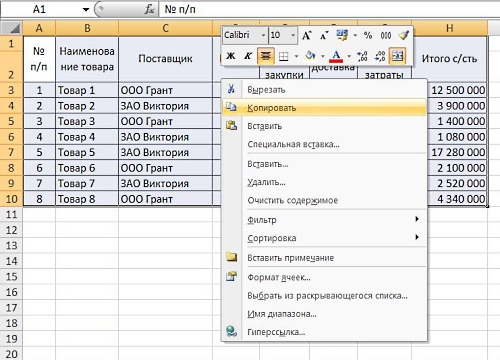Select the Наименование товара header cell
This screenshot has width=500, height=360.
(x=87, y=59)
